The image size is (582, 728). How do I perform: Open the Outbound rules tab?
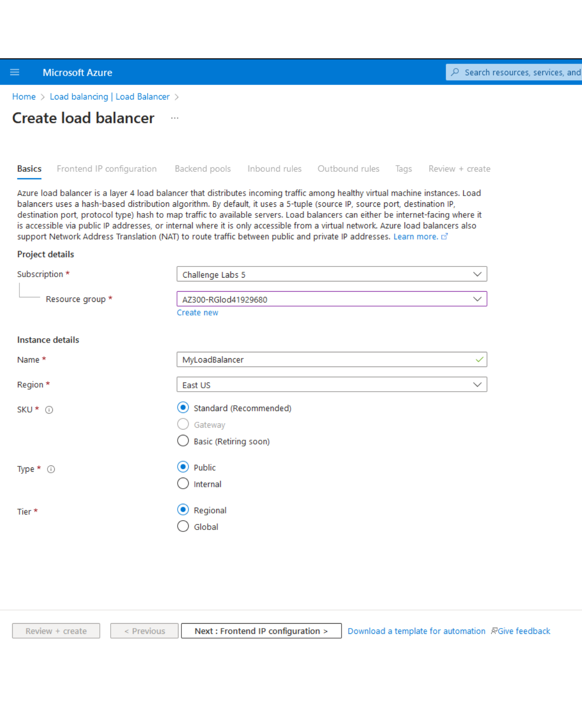click(348, 169)
